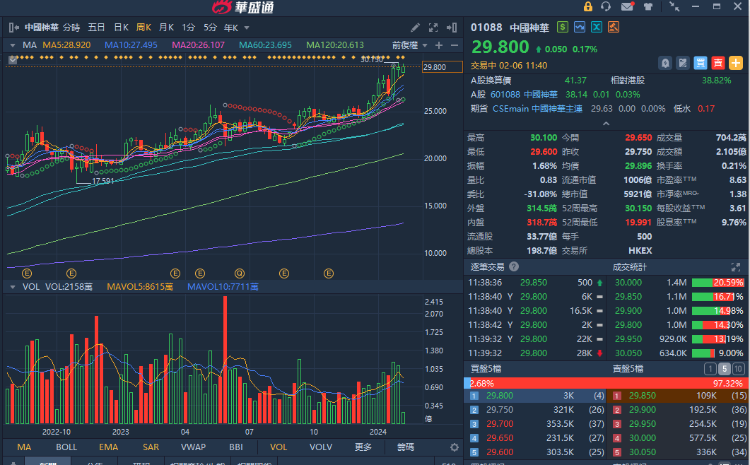
Task: Toggle the BOLL indicator
Action: click(x=66, y=447)
